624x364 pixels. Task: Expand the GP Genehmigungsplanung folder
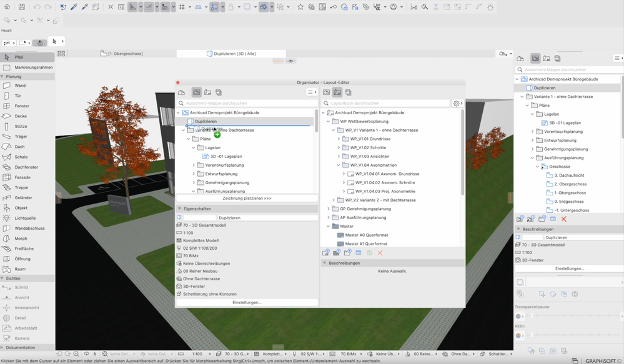pyautogui.click(x=329, y=209)
